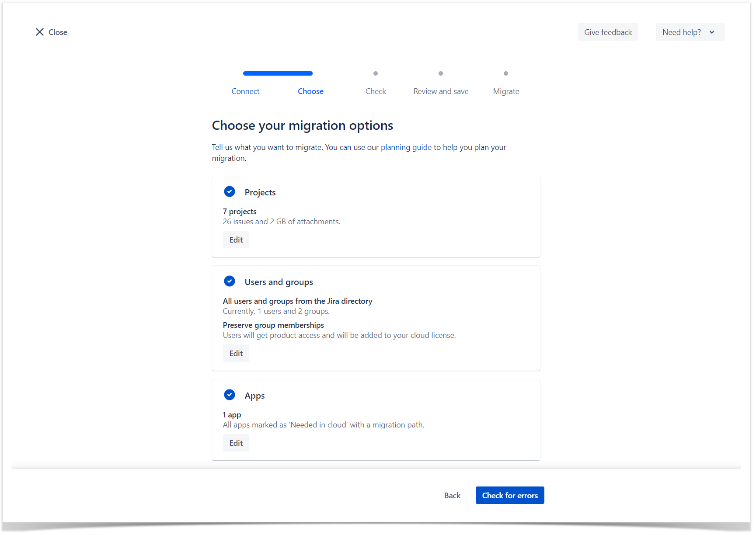Click the Review and save step dot
Viewport: 756px width, 535px height.
coord(441,73)
